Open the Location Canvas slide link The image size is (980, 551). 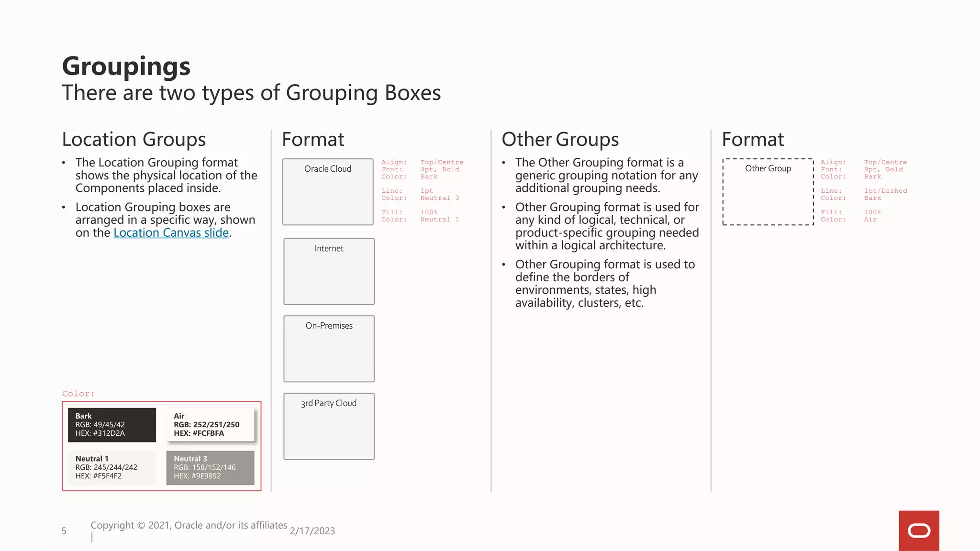point(171,233)
